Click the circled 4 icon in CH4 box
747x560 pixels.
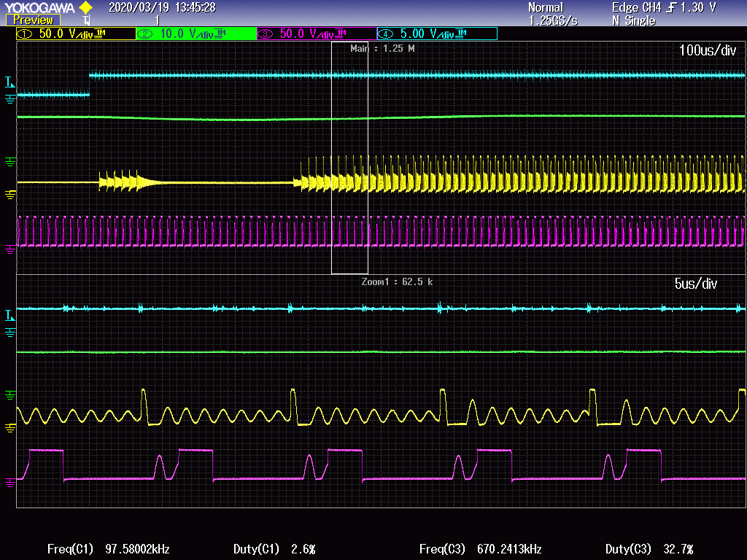coord(385,34)
